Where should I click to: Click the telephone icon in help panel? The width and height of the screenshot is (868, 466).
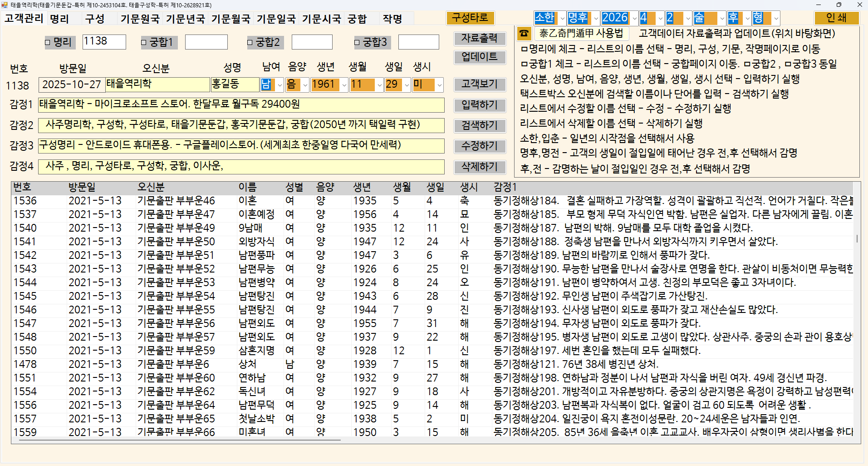click(524, 33)
